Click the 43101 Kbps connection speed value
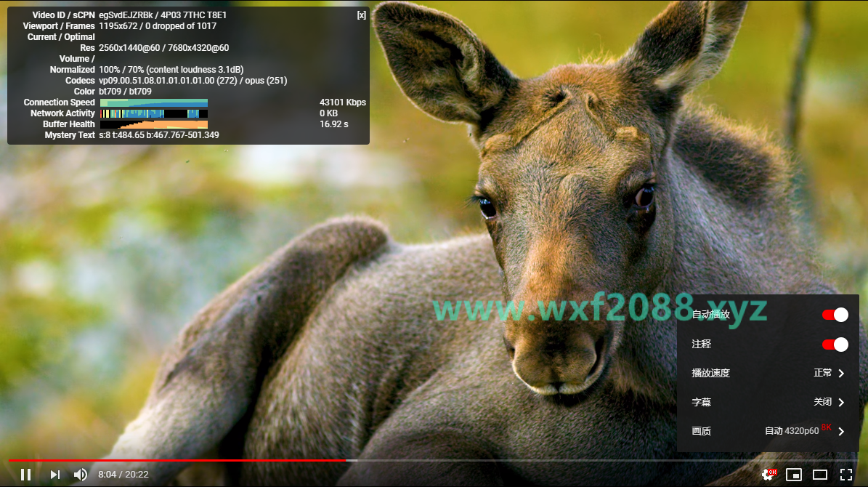This screenshot has width=868, height=487. 343,102
